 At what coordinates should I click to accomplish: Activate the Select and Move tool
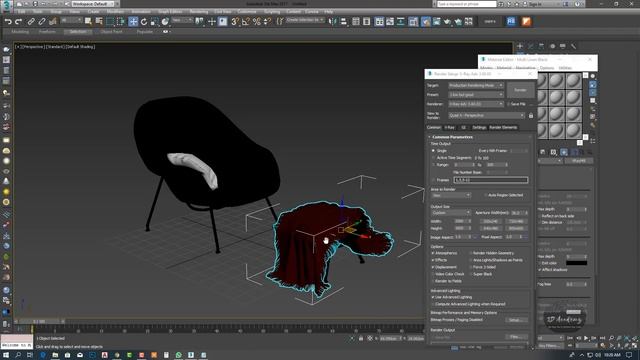(x=133, y=21)
